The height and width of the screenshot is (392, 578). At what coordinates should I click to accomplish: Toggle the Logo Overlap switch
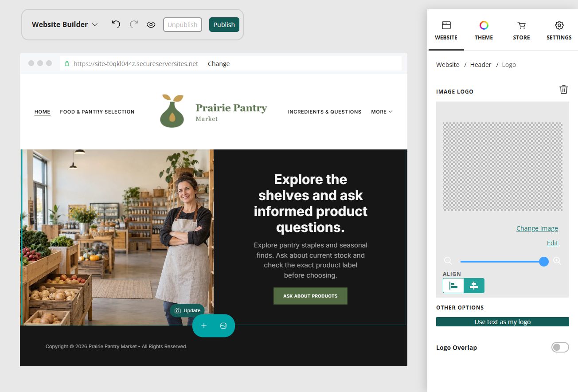point(560,347)
